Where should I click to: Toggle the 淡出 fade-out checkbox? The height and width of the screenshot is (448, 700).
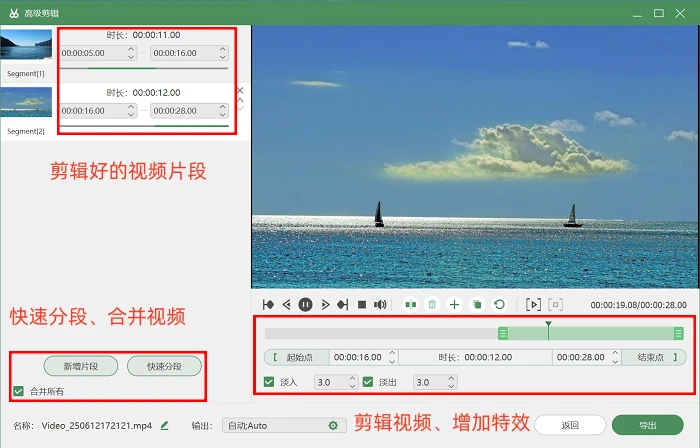tap(368, 382)
